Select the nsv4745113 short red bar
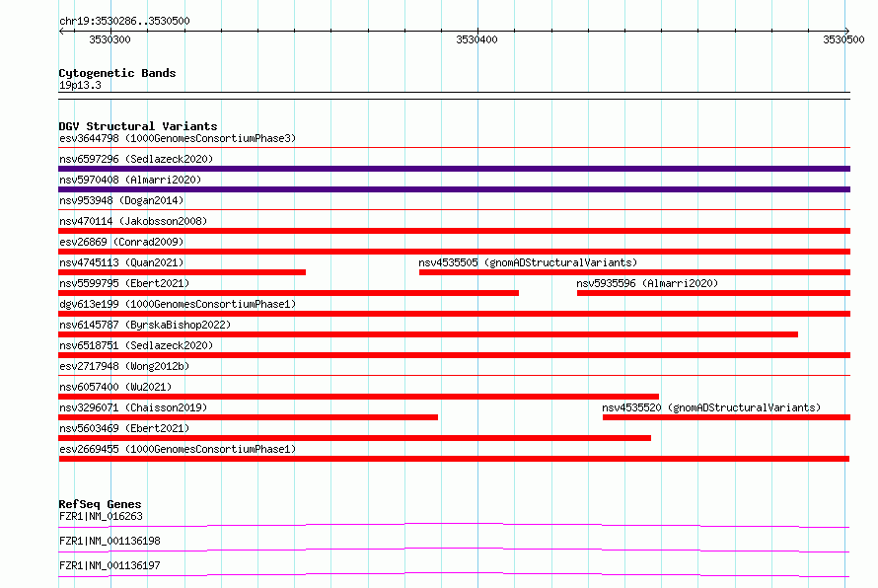The height and width of the screenshot is (588, 878). [182, 272]
